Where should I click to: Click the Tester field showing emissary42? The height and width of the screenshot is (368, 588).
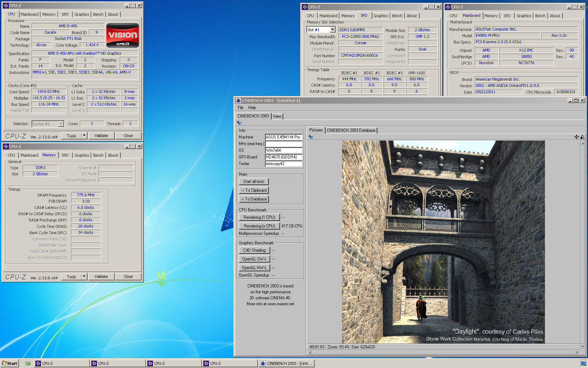pos(283,164)
